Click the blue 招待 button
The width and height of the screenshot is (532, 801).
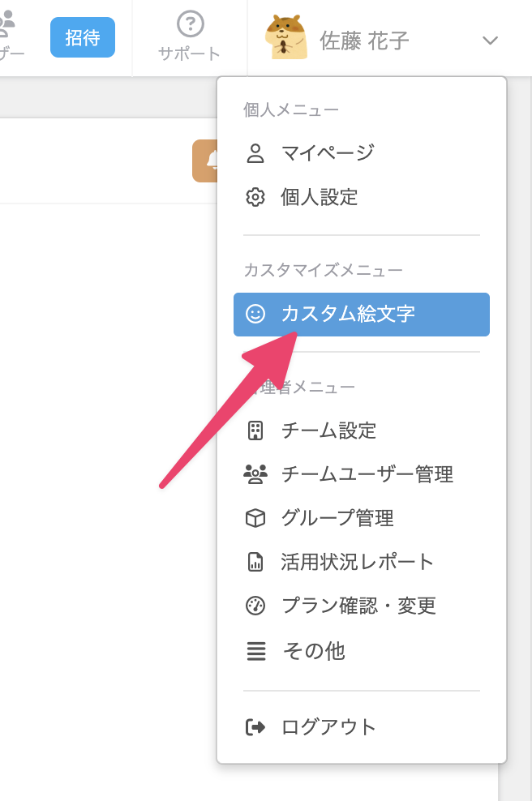[x=82, y=37]
